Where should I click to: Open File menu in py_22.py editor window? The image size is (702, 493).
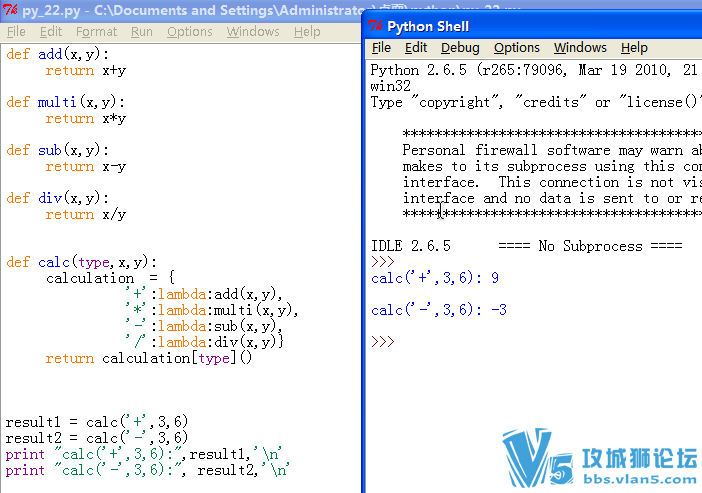pos(16,32)
